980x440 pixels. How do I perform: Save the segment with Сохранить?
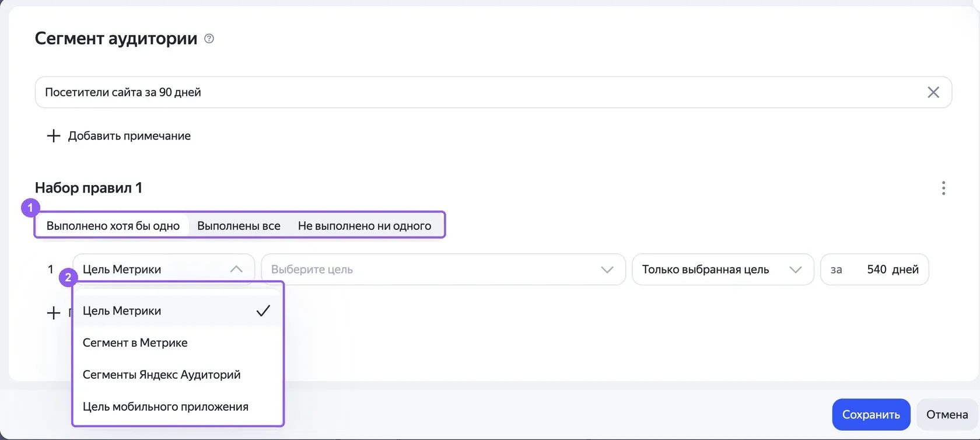click(x=871, y=415)
